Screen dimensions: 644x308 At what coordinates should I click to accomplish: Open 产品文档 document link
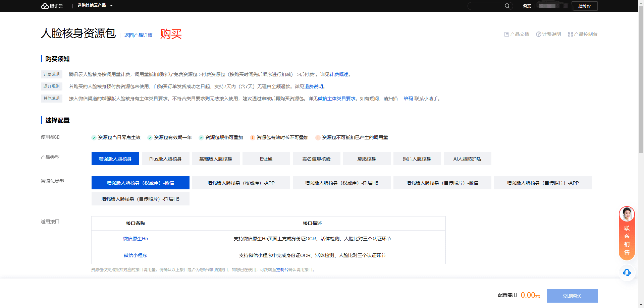point(517,34)
